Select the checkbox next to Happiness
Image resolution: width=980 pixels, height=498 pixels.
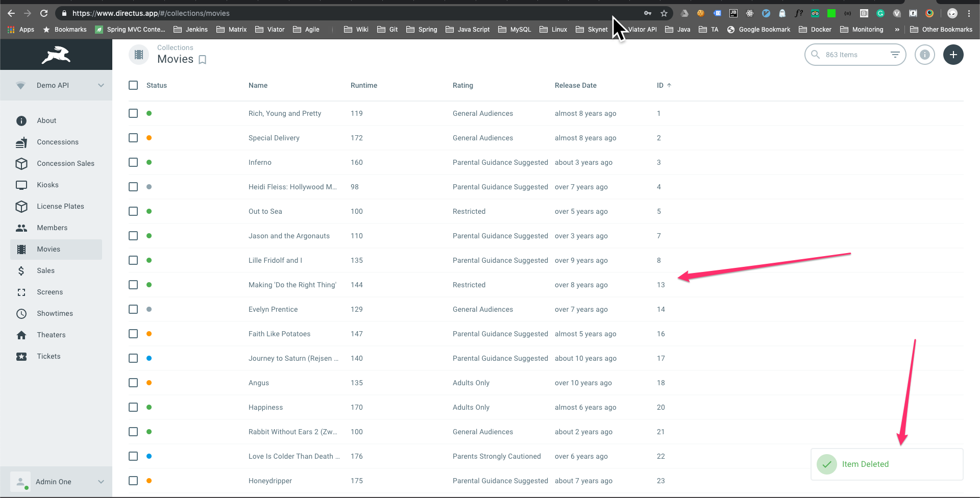pos(133,407)
